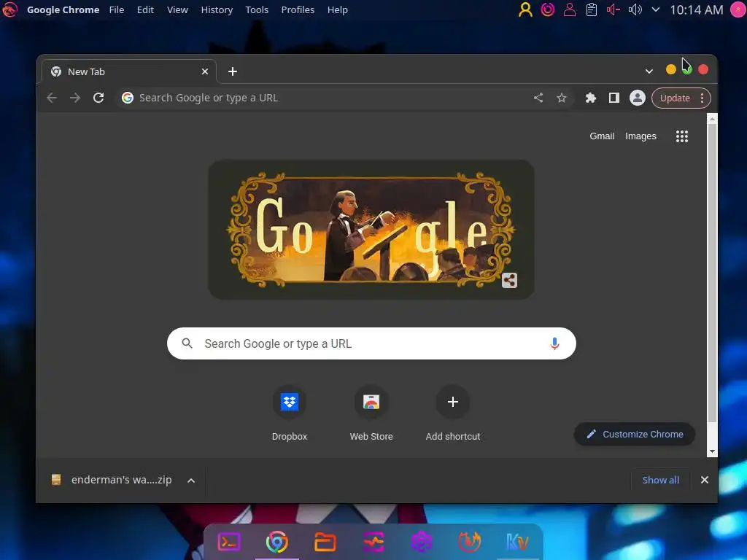Open the Help menu
Viewport: 747px width, 560px height.
[337, 9]
